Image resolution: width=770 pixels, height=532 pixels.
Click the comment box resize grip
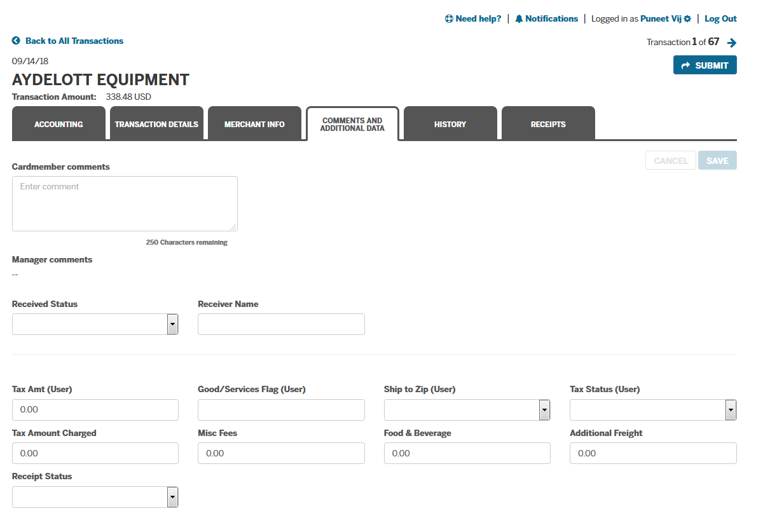tap(233, 227)
